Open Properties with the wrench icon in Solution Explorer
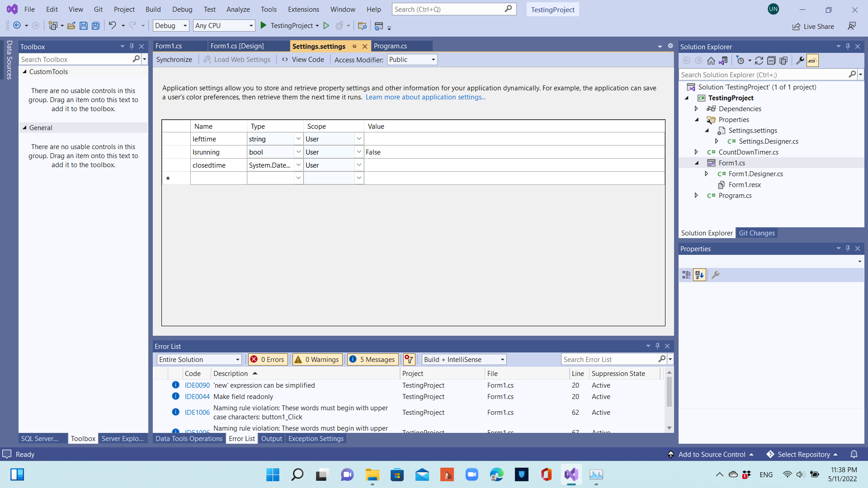868x488 pixels. [x=800, y=61]
